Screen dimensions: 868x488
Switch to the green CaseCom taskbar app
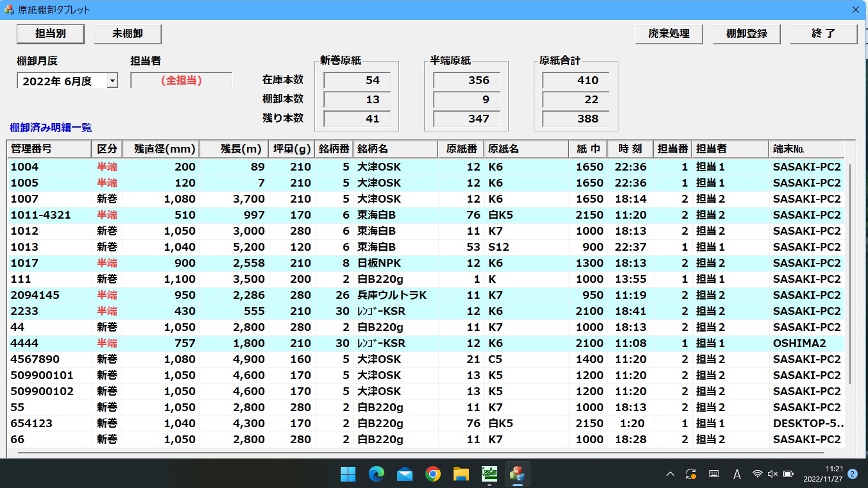489,474
